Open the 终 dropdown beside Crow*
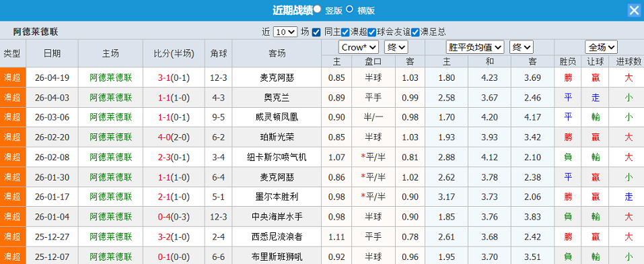The height and width of the screenshot is (264, 644). pyautogui.click(x=396, y=47)
